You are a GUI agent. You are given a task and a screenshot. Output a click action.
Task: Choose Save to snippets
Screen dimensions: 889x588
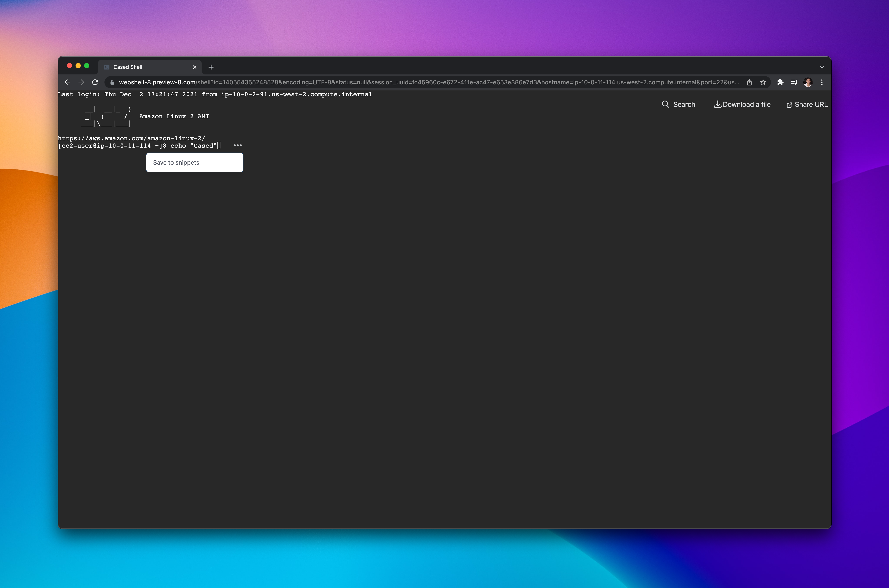pos(194,162)
